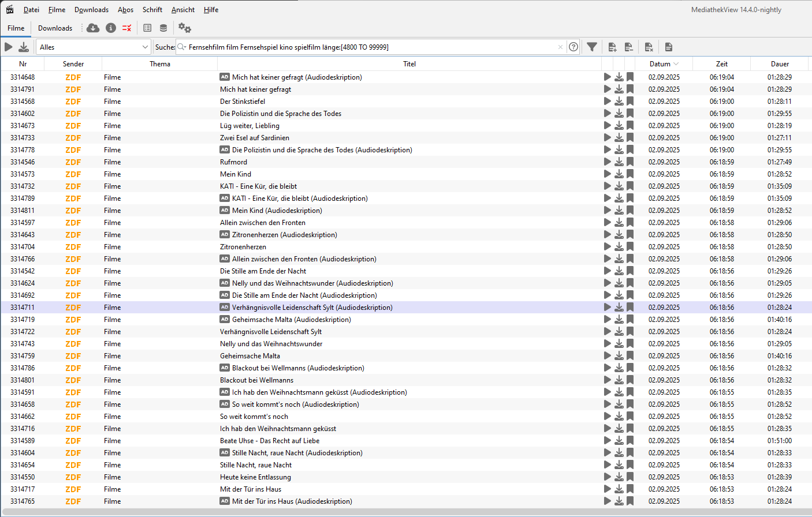The height and width of the screenshot is (517, 812).
Task: Select 'Die Polizistin und die Sprache des Todes' row 3314602
Action: [406, 113]
